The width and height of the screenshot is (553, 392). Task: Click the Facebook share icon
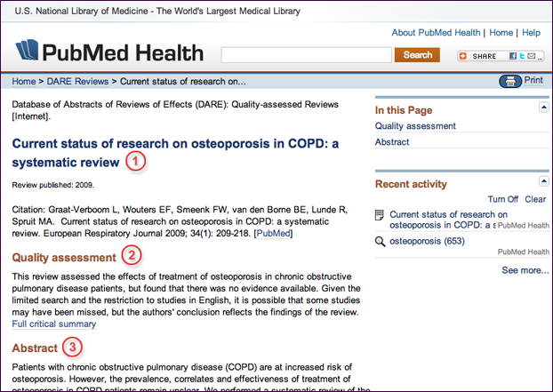coord(513,56)
